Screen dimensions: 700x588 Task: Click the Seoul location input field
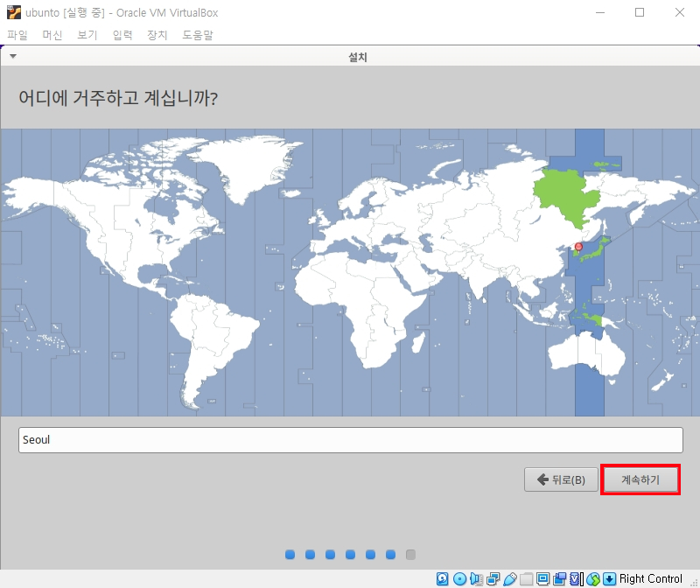tap(351, 440)
